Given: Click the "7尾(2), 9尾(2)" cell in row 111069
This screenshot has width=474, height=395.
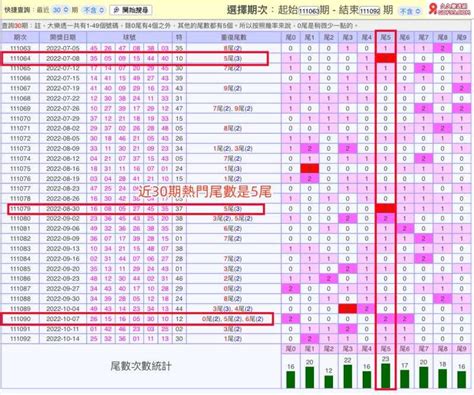Looking at the screenshot, I should [233, 108].
